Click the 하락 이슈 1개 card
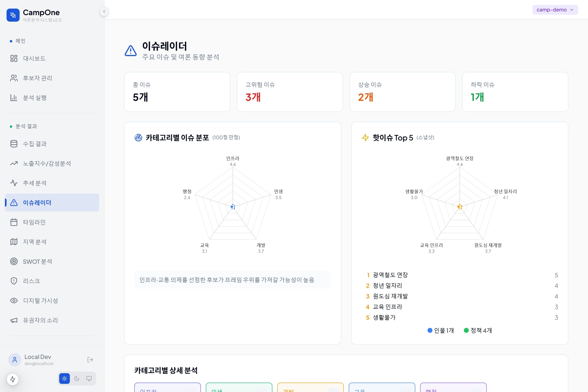Viewport: 588px width, 392px height. coord(515,92)
